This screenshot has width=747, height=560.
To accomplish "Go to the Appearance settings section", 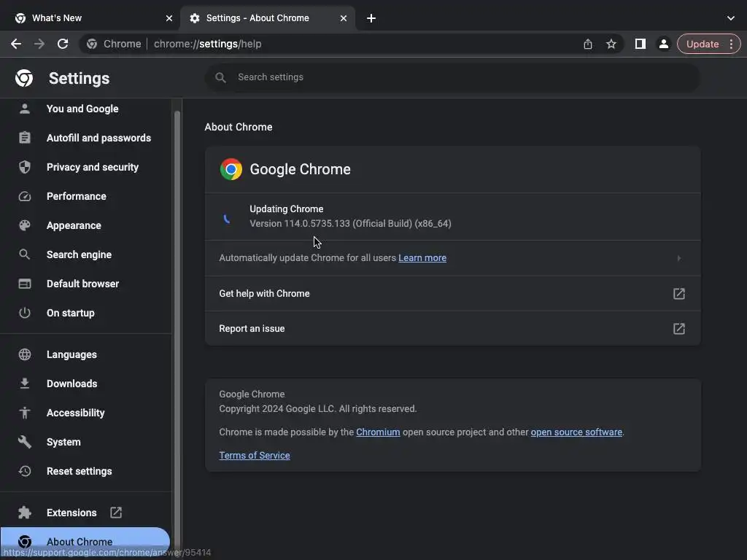I will [74, 225].
